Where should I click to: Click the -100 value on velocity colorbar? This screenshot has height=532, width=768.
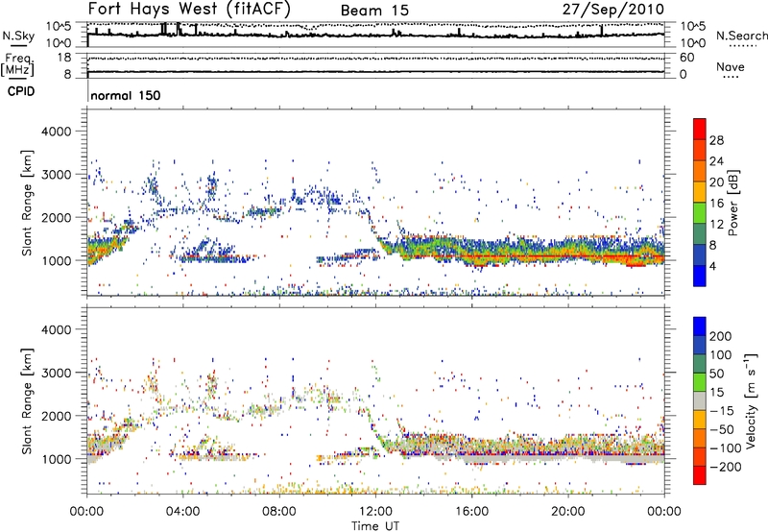tap(725, 448)
